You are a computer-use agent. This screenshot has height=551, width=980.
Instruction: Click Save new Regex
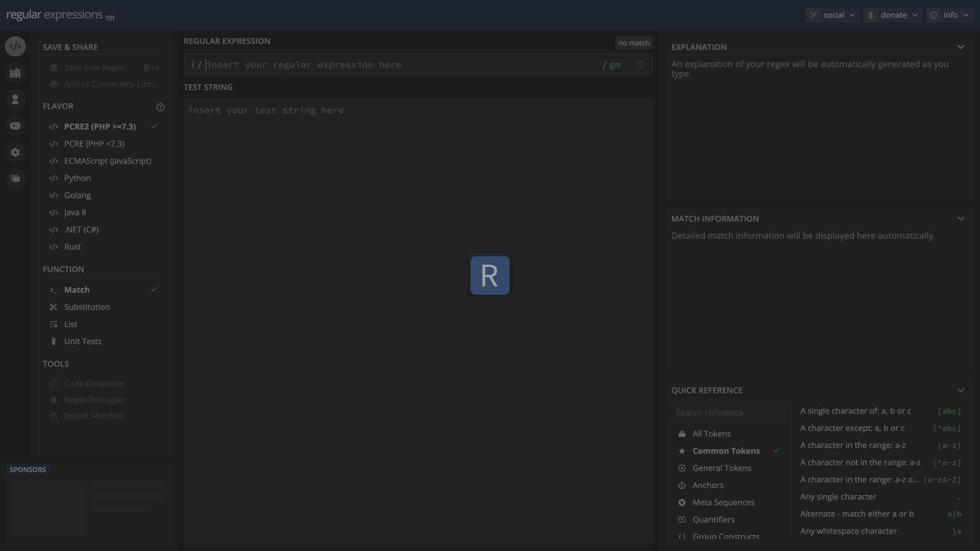[93, 67]
